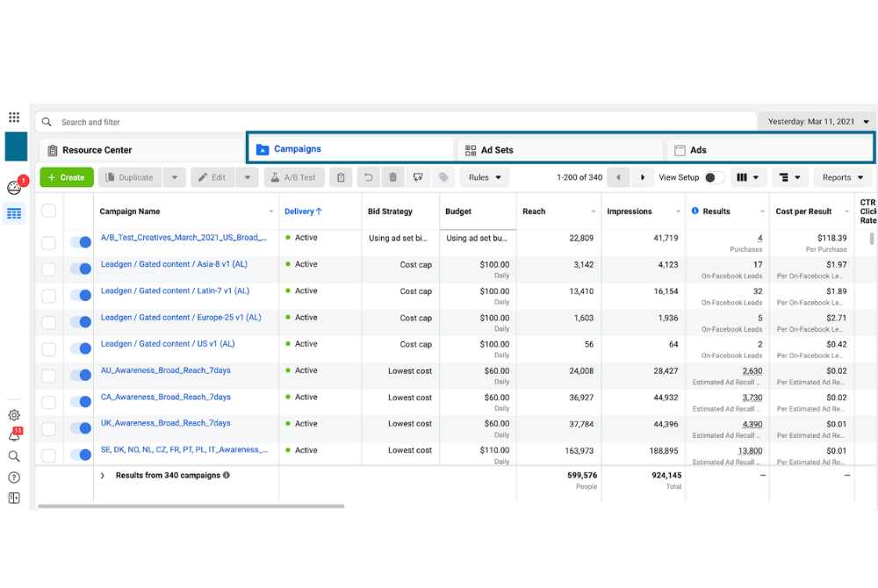Open CA_Awareness_Broad_Reach_7days campaign link
Image resolution: width=878 pixels, height=588 pixels.
(166, 397)
